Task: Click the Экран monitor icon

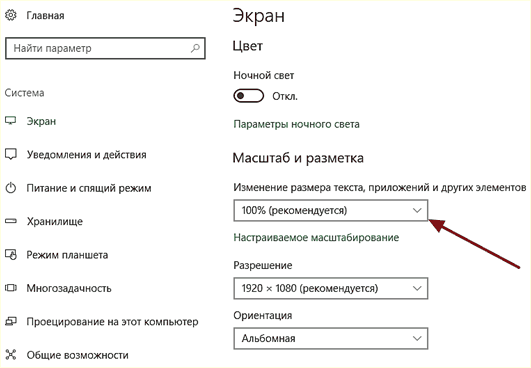Action: click(10, 121)
